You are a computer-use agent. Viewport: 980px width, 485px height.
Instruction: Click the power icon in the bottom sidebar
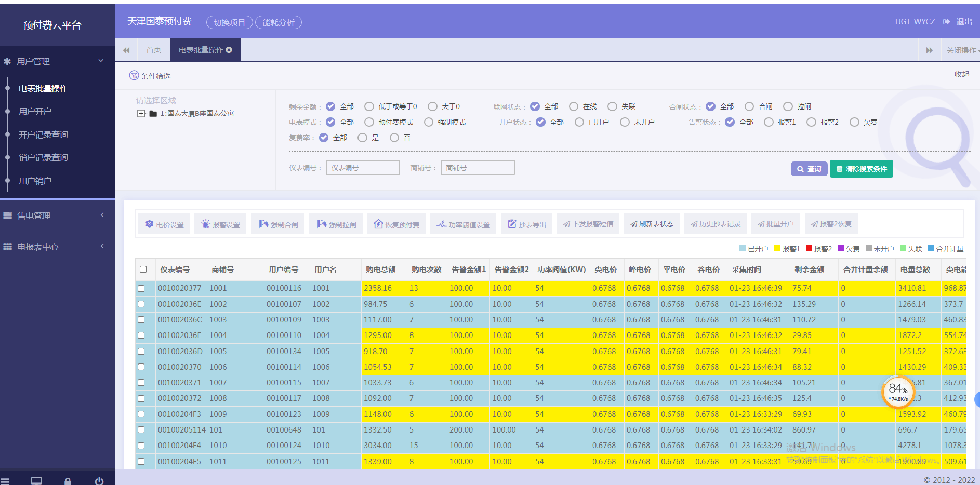coord(99,481)
